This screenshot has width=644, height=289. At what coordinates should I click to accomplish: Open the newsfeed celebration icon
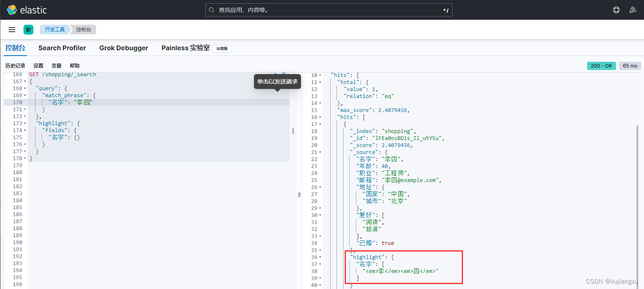(x=633, y=10)
